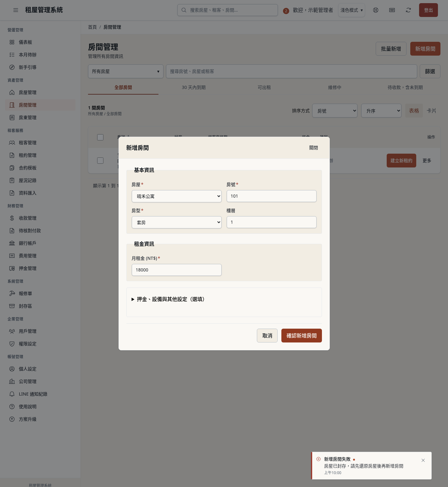Dismiss the 新增房間失敗 toast notification
This screenshot has width=448, height=487.
pyautogui.click(x=423, y=460)
